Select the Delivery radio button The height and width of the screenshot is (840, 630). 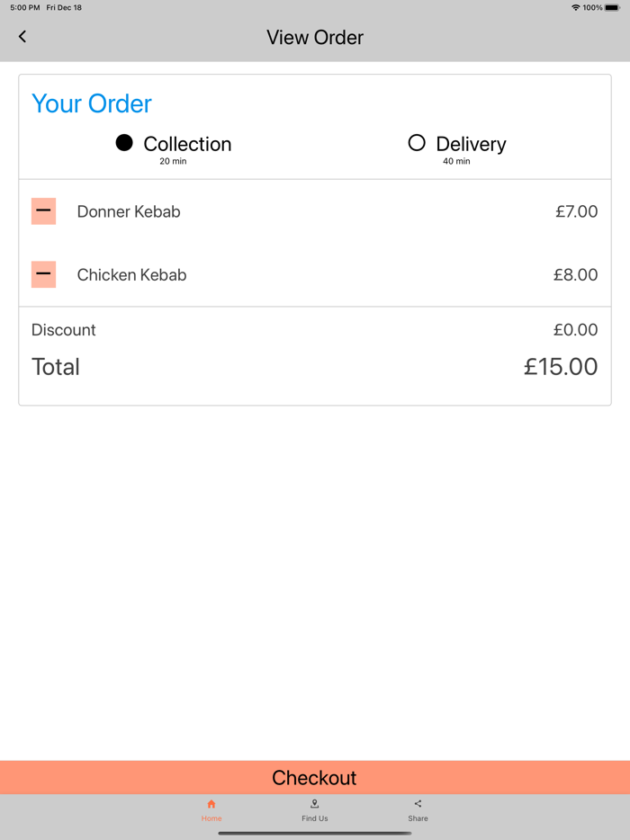click(x=417, y=143)
